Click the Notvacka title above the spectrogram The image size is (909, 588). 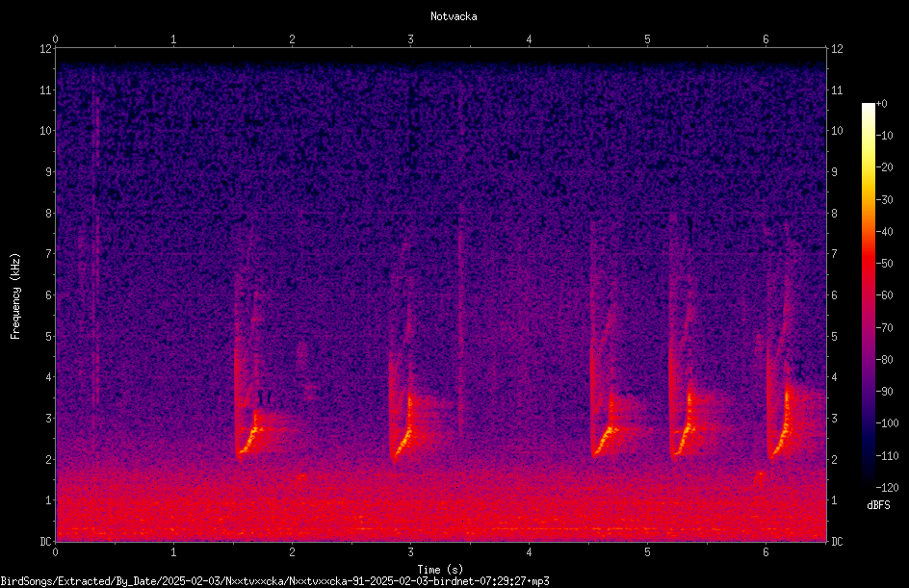pos(454,16)
